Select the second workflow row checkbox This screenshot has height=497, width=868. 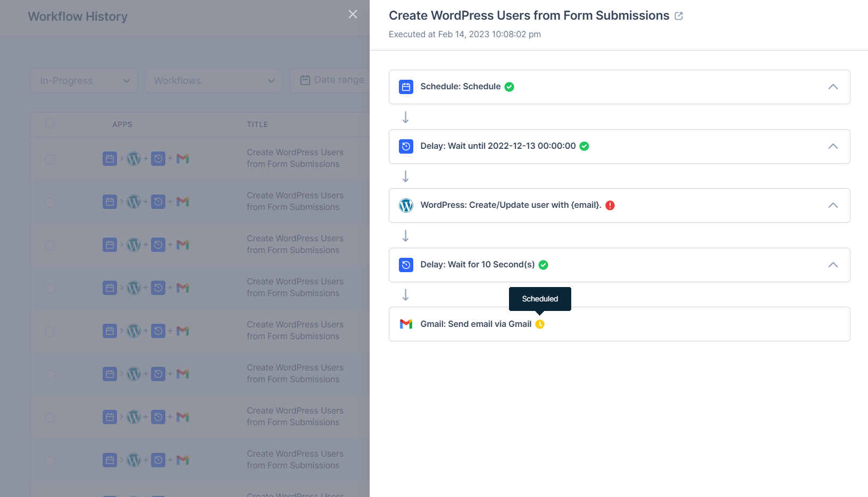50,202
